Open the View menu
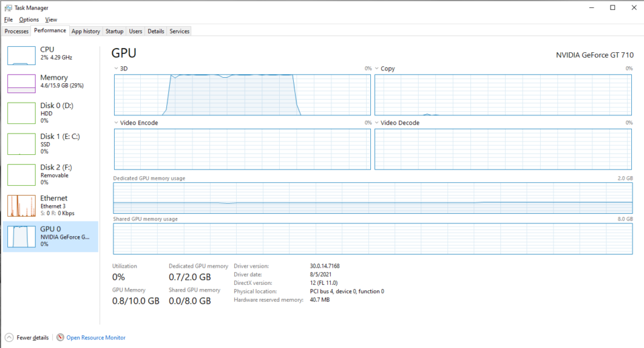Viewport: 644px width, 348px height. pos(51,19)
